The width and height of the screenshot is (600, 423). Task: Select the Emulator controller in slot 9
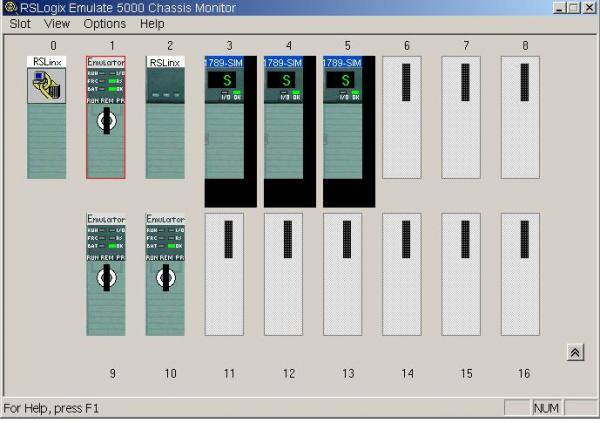[106, 274]
